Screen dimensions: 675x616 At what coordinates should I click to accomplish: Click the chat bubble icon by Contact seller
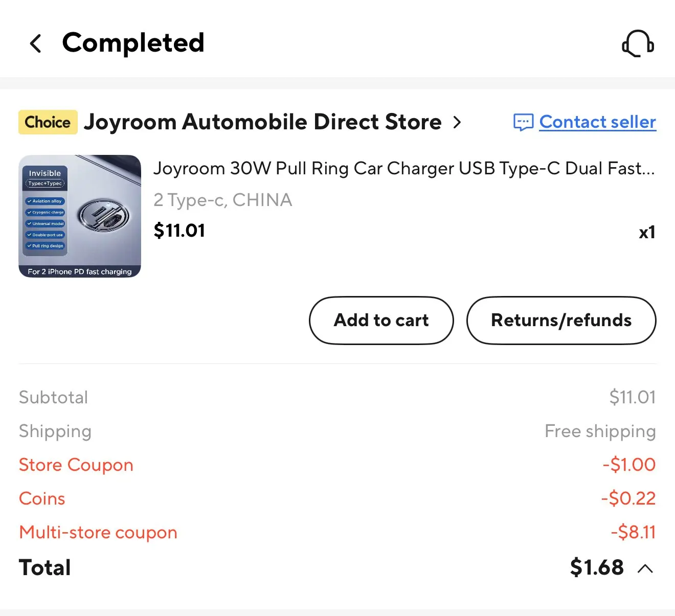point(523,122)
